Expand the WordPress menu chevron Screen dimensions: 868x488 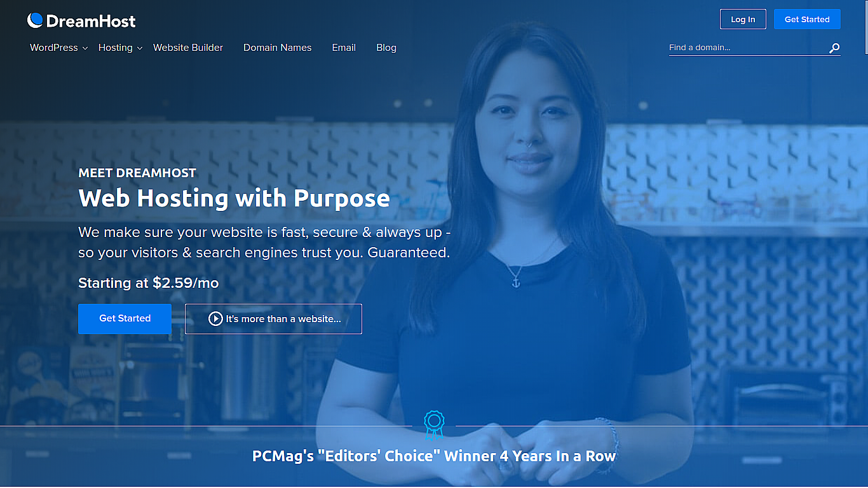(x=85, y=48)
